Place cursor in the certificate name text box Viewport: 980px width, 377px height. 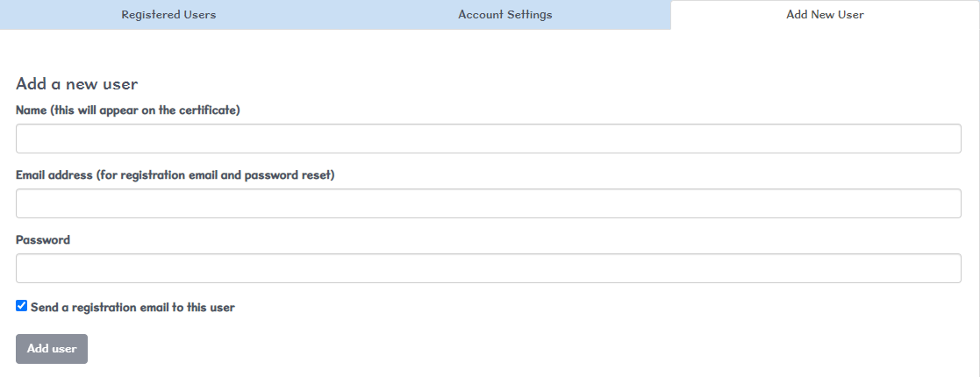click(488, 139)
